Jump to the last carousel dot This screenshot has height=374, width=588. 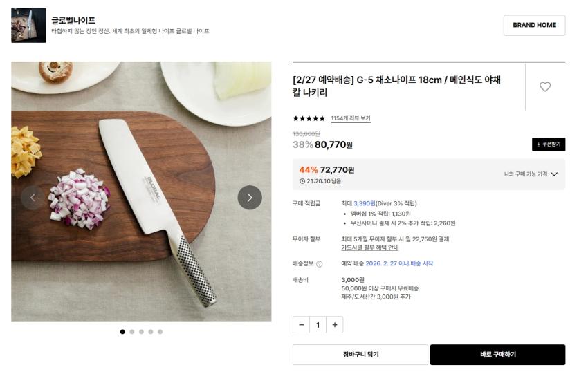click(160, 332)
